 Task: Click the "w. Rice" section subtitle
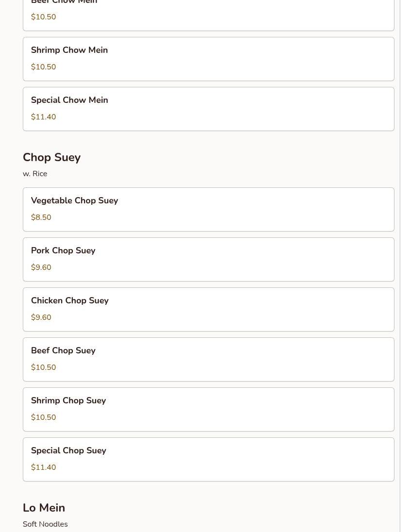coord(35,174)
